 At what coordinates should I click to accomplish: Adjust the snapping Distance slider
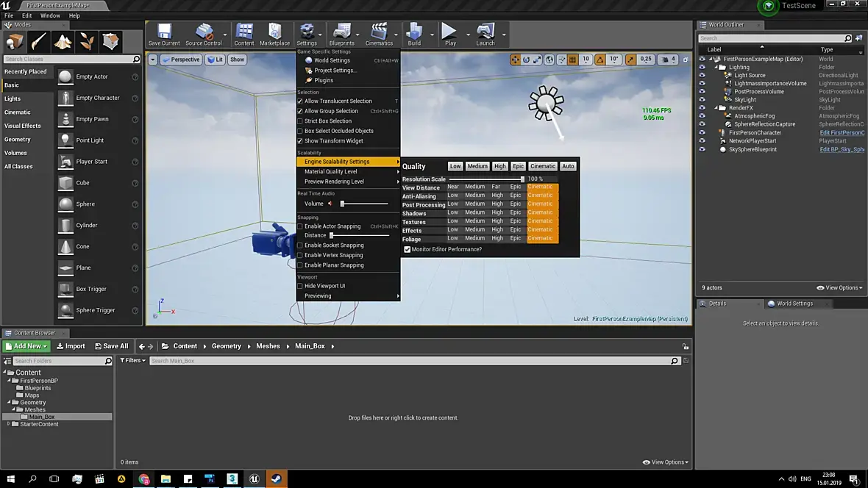[x=359, y=236]
